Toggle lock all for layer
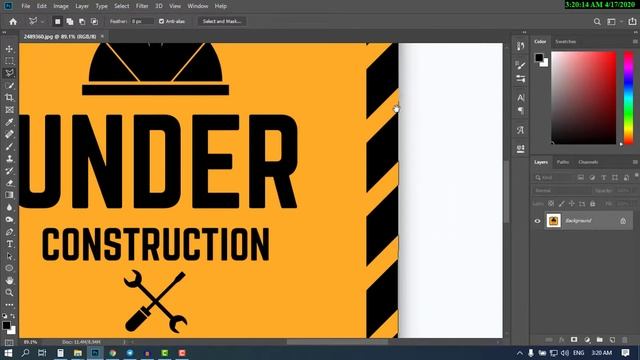 tap(593, 203)
